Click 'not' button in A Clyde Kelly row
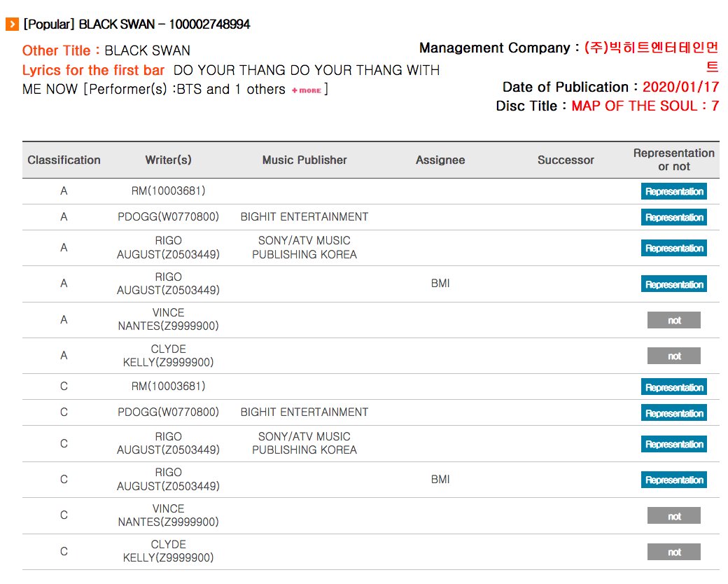The width and height of the screenshot is (728, 584). pos(673,356)
